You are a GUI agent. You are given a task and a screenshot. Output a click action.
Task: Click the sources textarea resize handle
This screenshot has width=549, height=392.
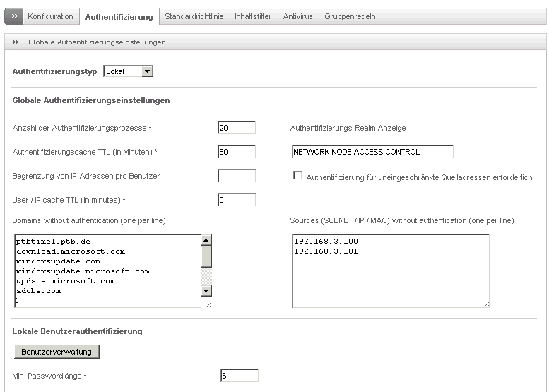tap(486, 305)
